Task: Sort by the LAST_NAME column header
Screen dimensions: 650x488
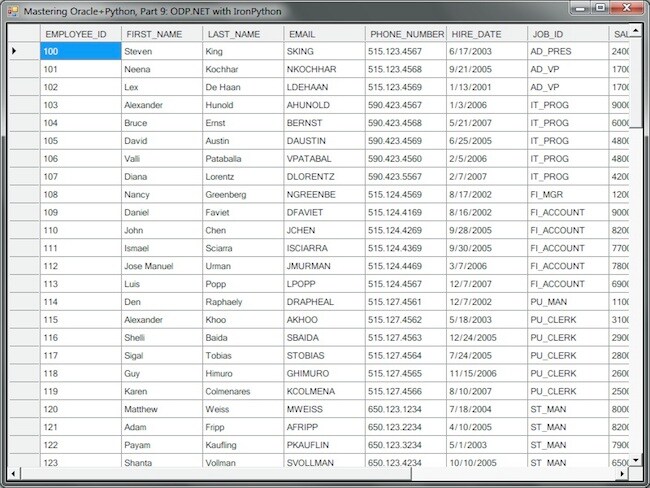Action: (243, 34)
